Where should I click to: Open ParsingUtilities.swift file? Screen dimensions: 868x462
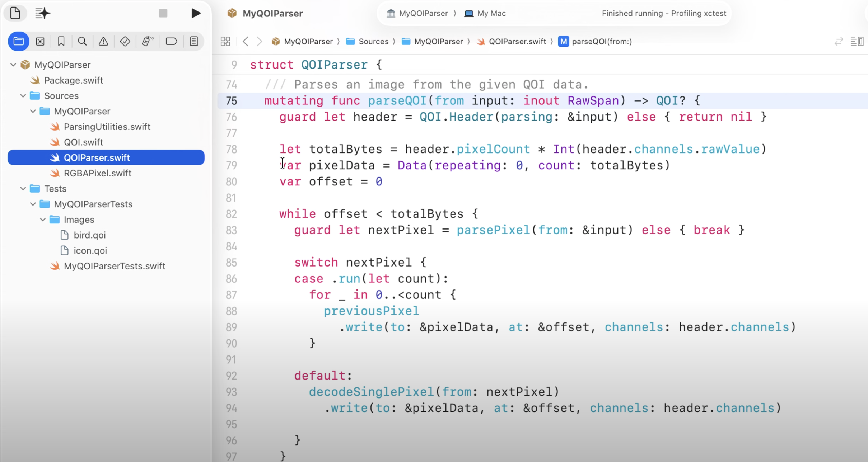(x=107, y=127)
